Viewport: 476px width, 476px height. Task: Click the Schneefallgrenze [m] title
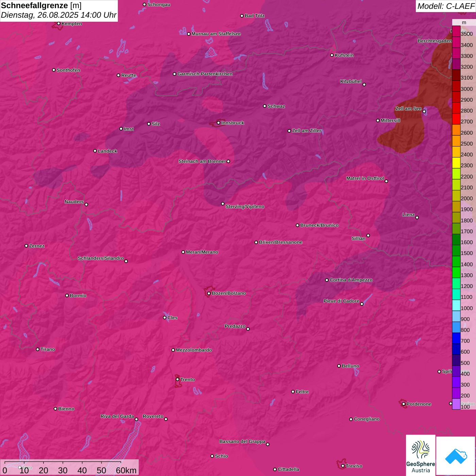click(41, 5)
